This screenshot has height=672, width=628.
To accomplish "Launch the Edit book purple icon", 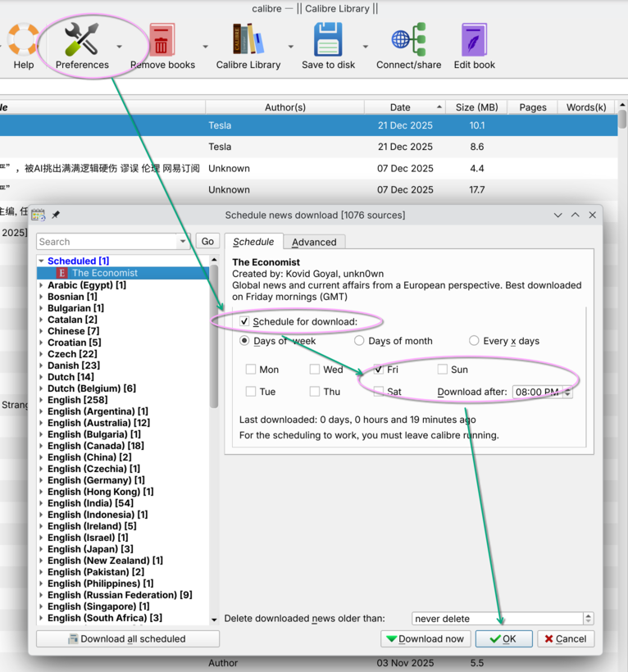I will coord(474,39).
